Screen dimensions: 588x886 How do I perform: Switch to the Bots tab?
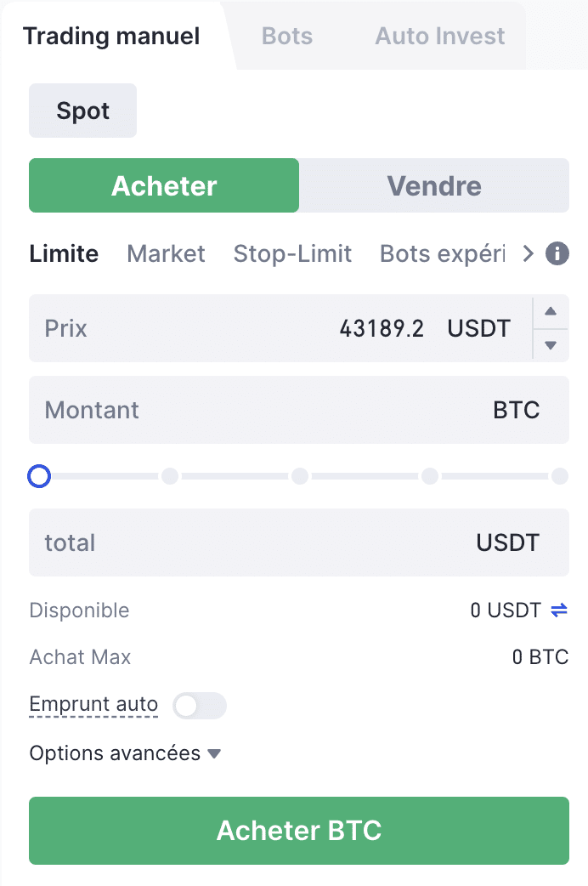pos(286,36)
